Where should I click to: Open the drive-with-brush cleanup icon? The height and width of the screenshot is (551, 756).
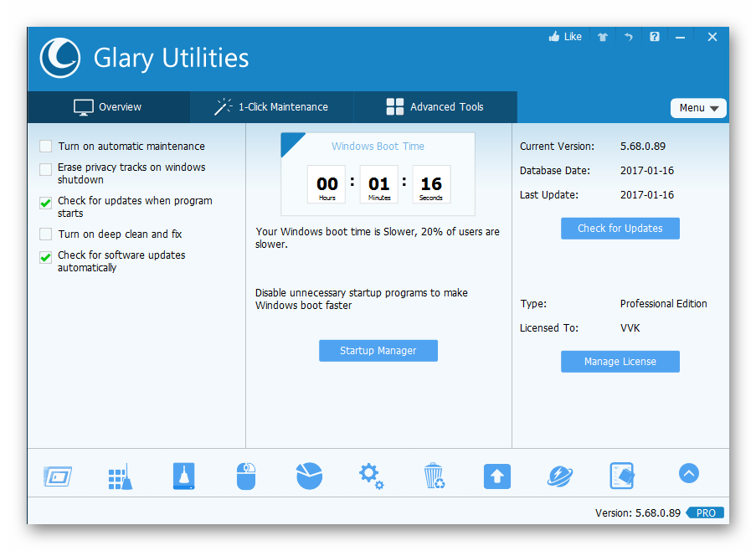click(x=183, y=476)
